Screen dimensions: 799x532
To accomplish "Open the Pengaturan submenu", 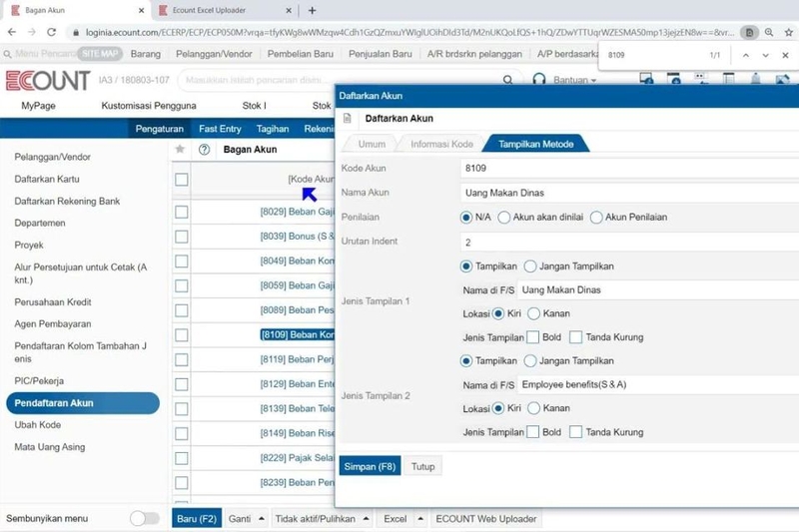I will pos(159,129).
